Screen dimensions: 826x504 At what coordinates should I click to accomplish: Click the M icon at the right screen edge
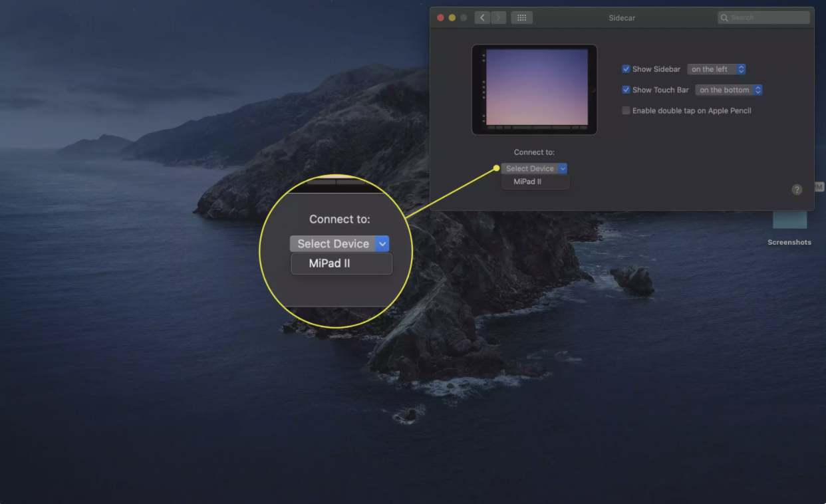click(x=821, y=187)
